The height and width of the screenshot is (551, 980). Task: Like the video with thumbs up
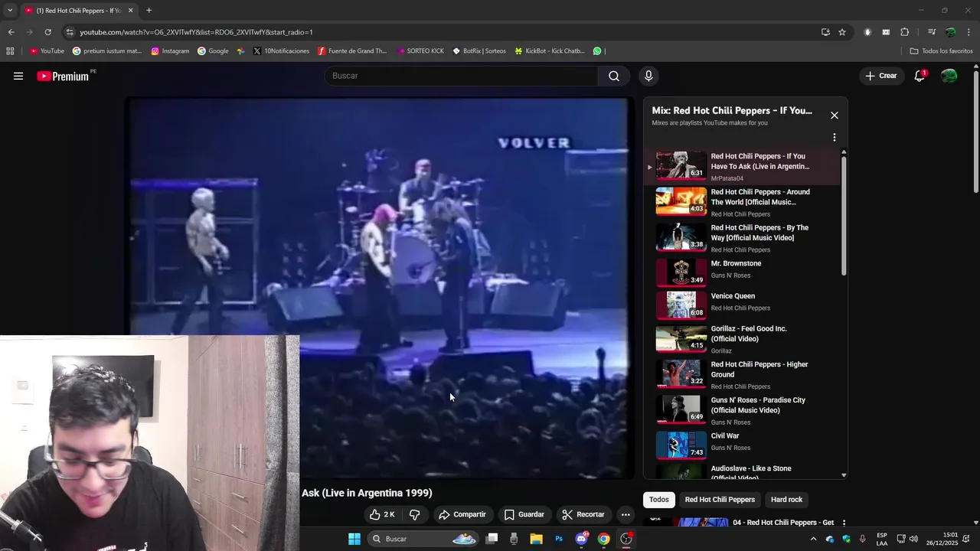point(382,514)
